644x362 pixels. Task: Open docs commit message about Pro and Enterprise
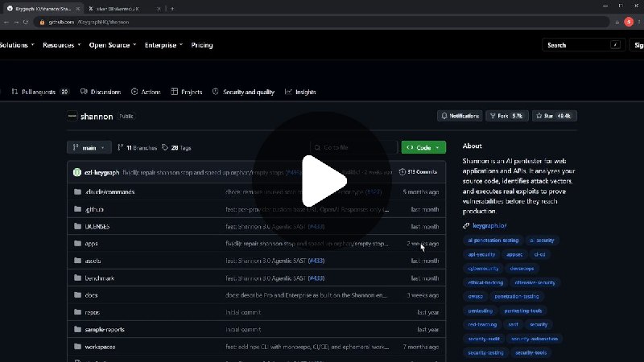tap(306, 295)
